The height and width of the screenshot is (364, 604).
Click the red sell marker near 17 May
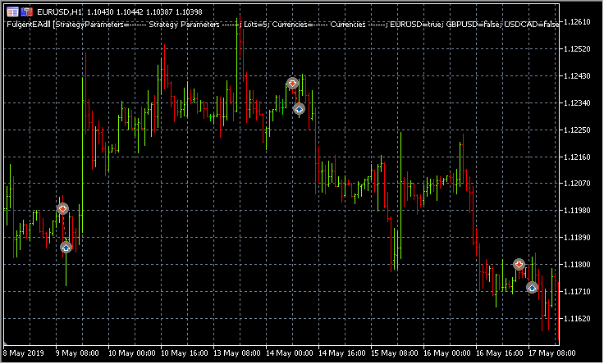point(519,264)
